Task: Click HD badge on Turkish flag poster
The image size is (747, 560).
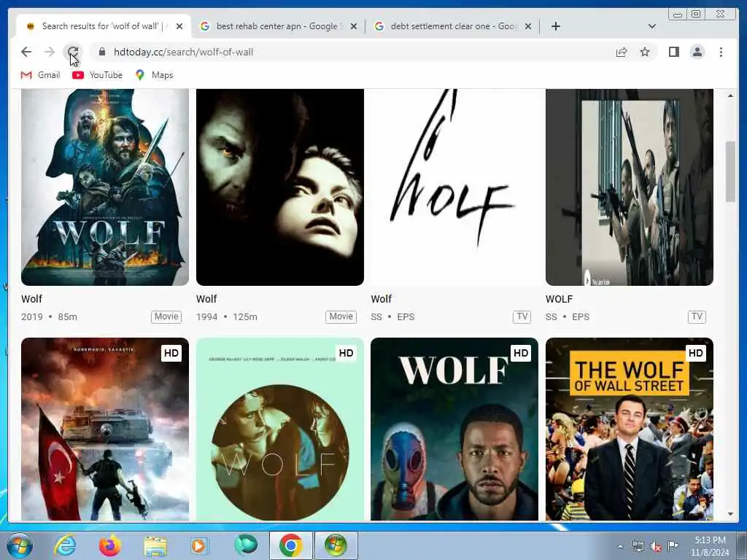Action: pyautogui.click(x=171, y=353)
